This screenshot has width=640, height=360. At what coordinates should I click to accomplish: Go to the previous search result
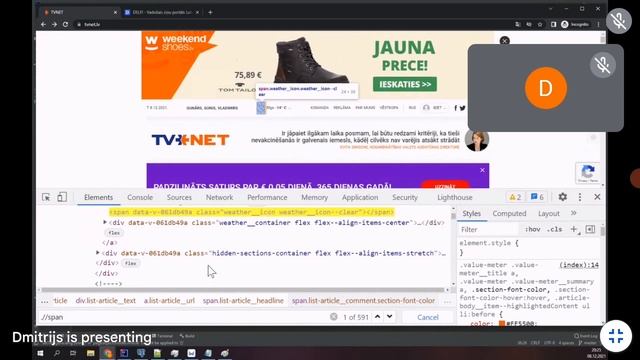point(378,317)
